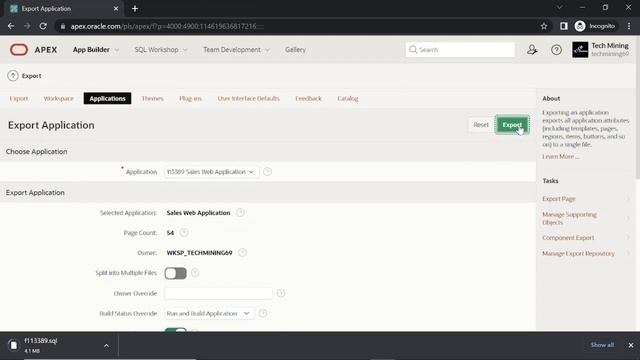Screen dimensions: 640x360
Task: Click the Export breadcrumb up-arrow icon
Action: [13, 76]
